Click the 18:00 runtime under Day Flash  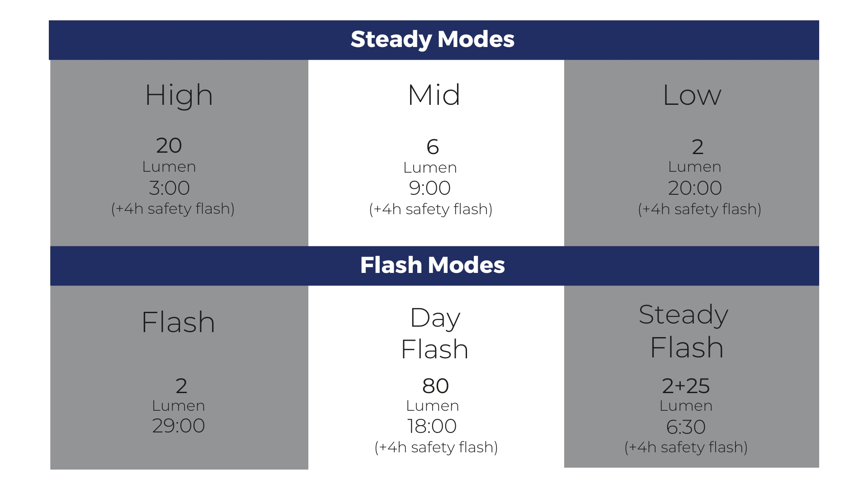click(432, 426)
